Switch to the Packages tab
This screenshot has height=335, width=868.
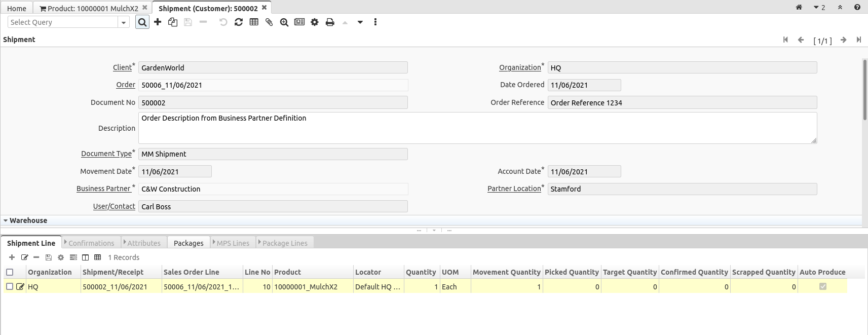(x=188, y=243)
